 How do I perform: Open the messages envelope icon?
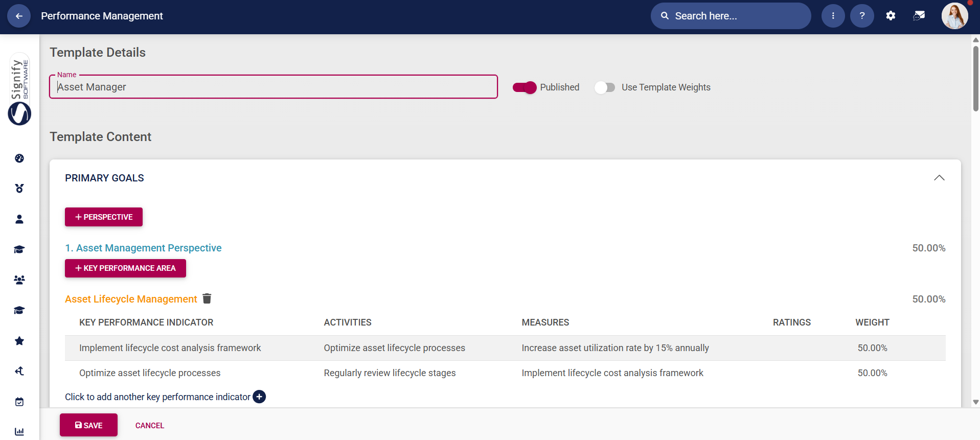[919, 16]
